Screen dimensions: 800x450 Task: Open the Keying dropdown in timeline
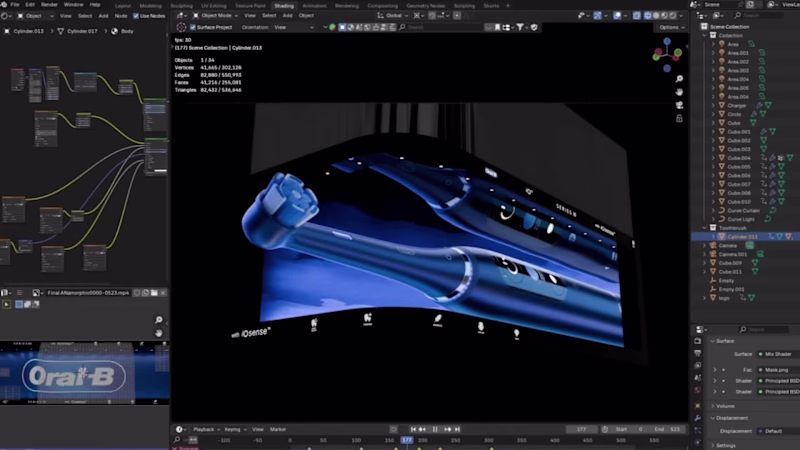(235, 429)
